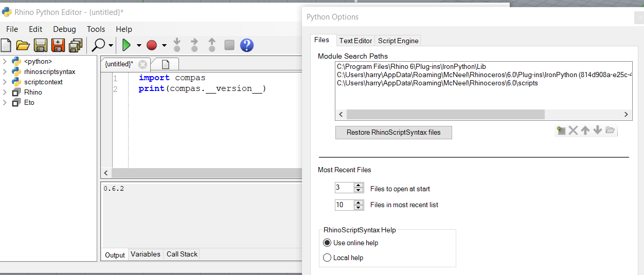Expand the Eto tree node

(5, 102)
